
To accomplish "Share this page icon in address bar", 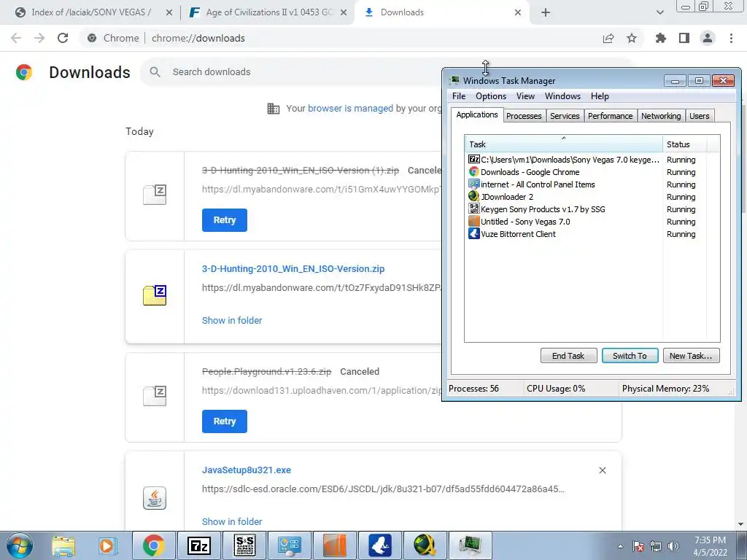I will (x=608, y=38).
